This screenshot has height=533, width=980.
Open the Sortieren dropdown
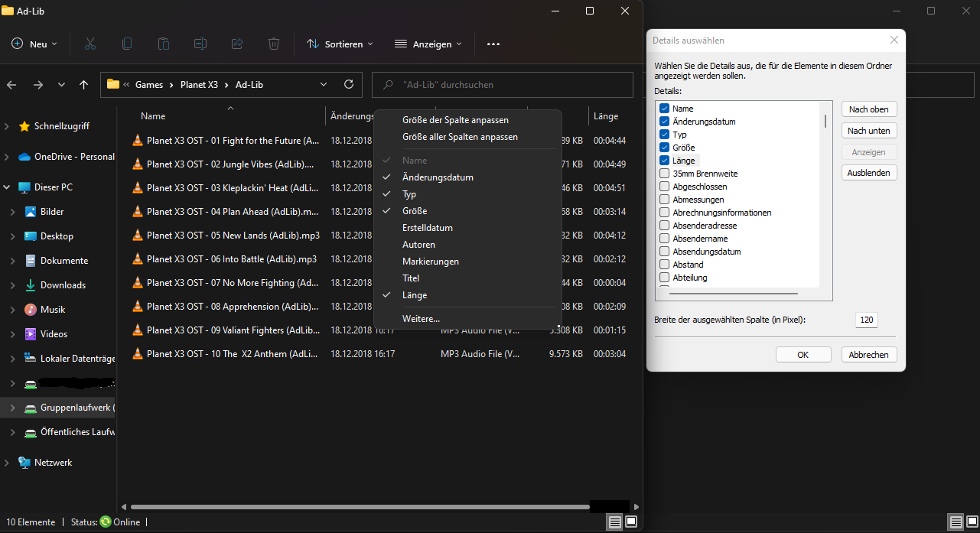[340, 44]
